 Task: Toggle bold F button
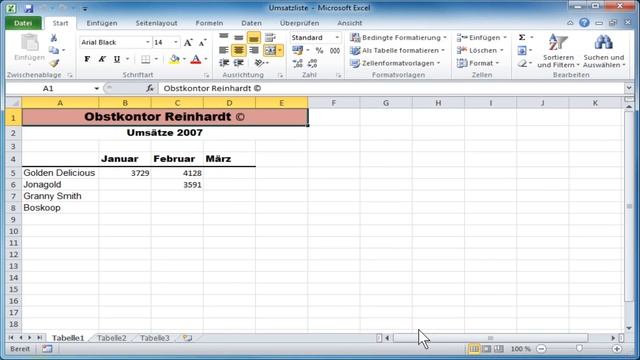tap(87, 60)
